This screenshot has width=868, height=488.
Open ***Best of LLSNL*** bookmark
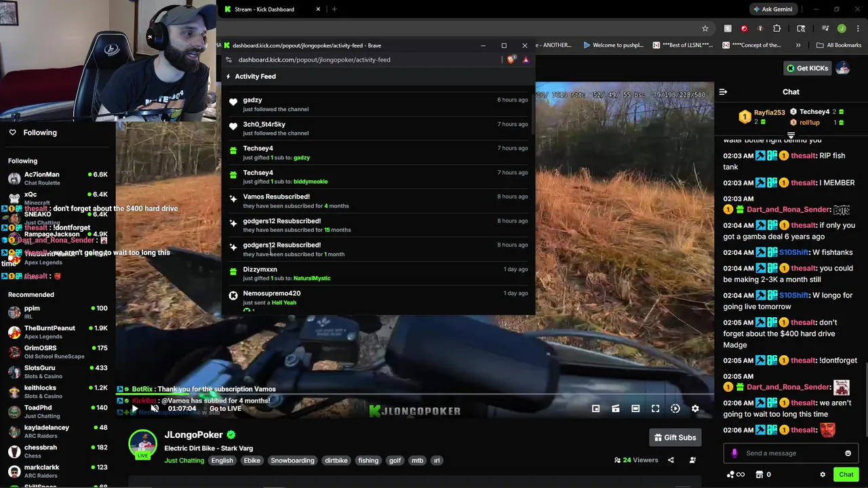coord(682,45)
